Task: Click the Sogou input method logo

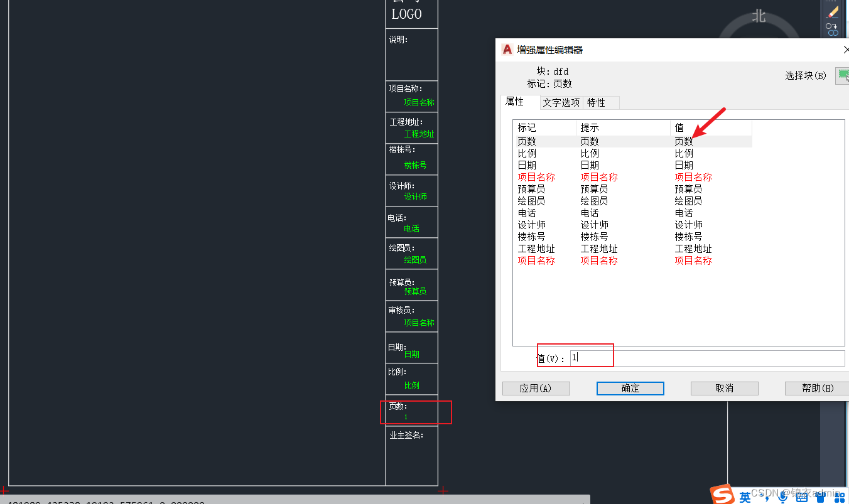Action: [x=722, y=494]
